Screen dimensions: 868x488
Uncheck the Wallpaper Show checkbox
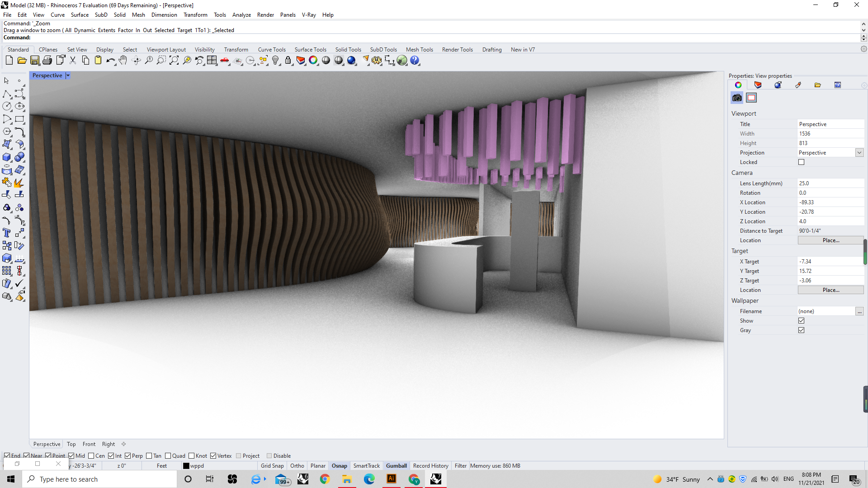click(802, 321)
